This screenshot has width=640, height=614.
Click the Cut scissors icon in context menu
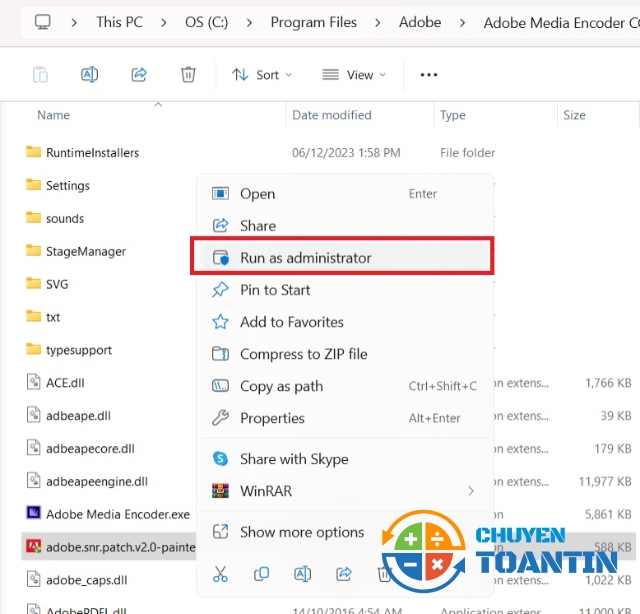(x=220, y=574)
